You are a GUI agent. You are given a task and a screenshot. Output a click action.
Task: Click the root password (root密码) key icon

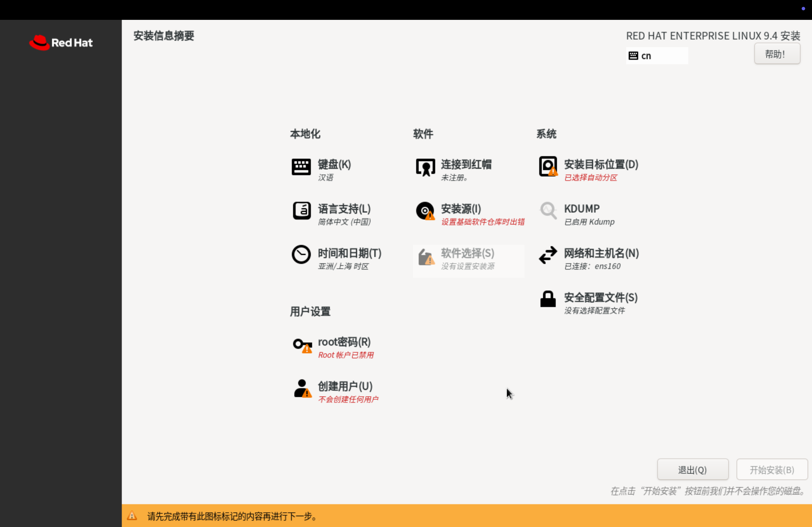coord(303,346)
